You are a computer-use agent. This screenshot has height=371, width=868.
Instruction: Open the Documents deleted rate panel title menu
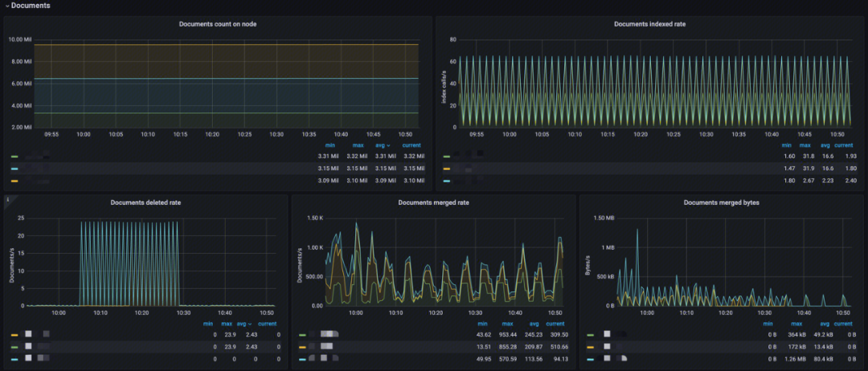coord(145,202)
